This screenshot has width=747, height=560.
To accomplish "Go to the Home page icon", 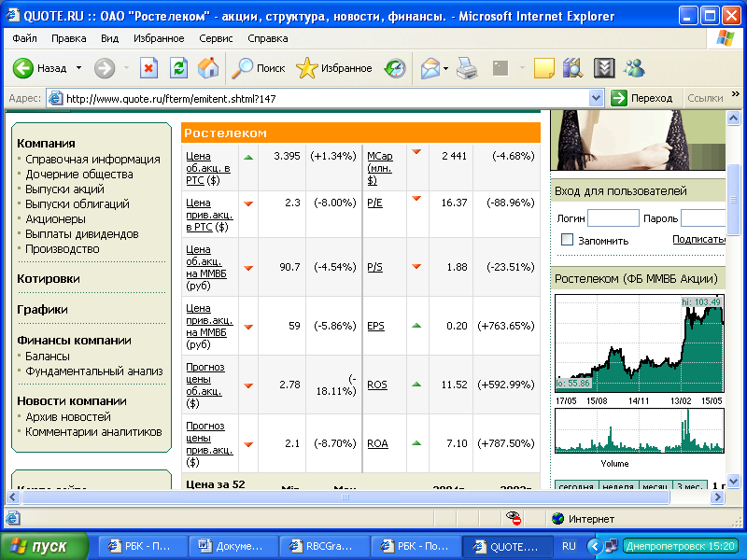I will 208,68.
